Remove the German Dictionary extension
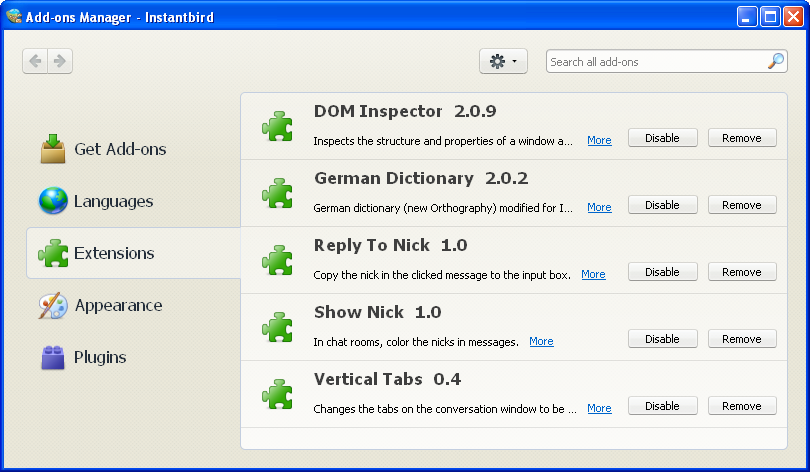This screenshot has width=810, height=472. point(742,205)
